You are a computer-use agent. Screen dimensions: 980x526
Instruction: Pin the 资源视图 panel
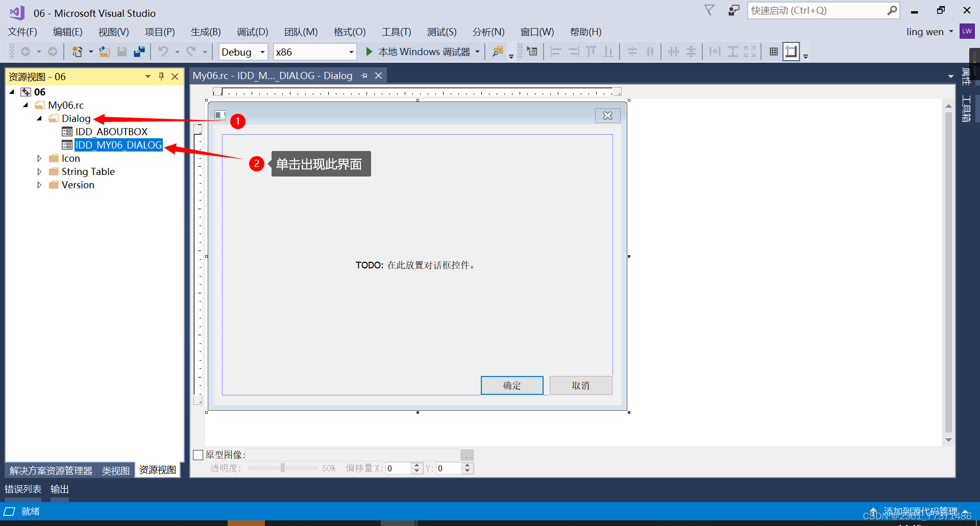tap(161, 76)
